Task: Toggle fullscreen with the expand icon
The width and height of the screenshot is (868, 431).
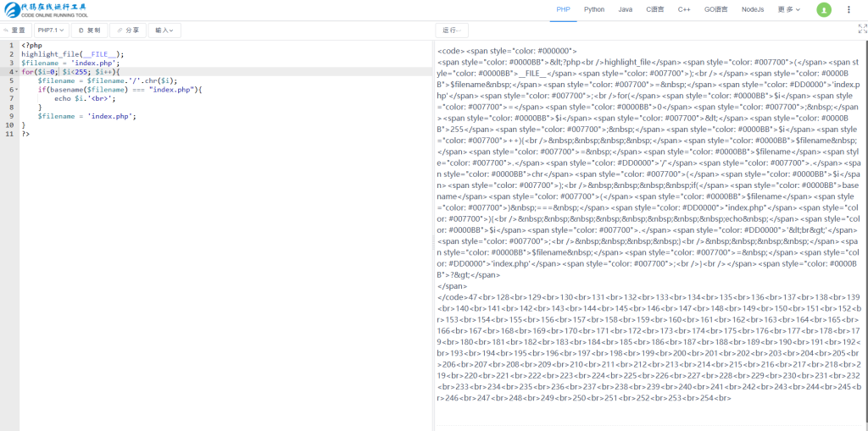Action: pyautogui.click(x=862, y=28)
